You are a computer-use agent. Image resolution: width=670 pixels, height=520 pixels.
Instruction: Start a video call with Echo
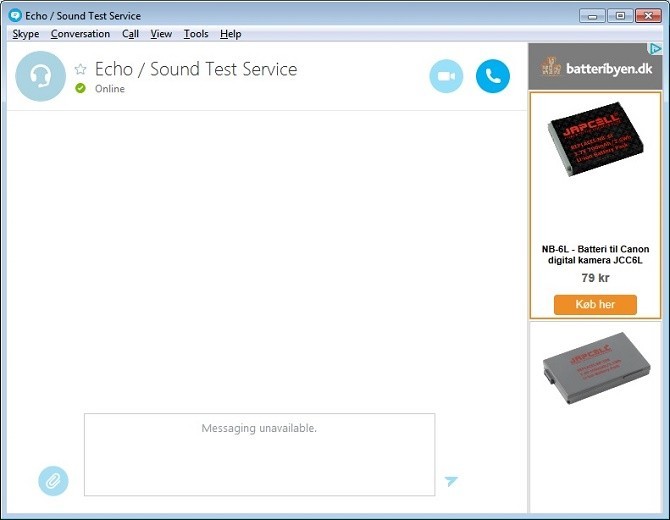coord(446,76)
